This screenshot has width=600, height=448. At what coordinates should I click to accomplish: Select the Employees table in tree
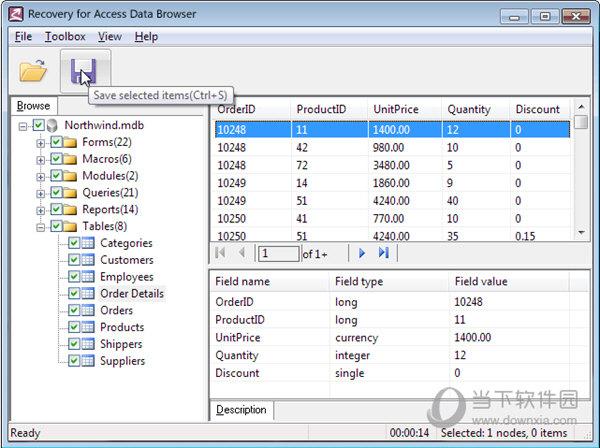click(x=127, y=277)
